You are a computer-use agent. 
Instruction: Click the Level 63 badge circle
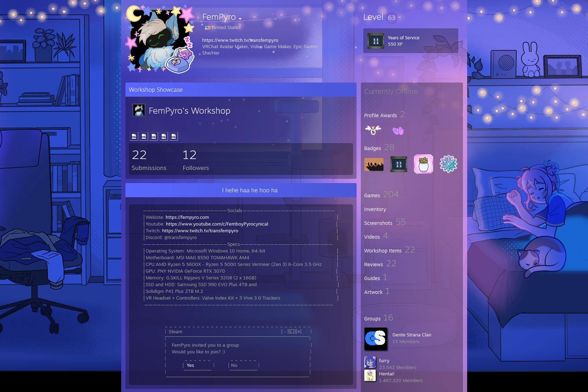click(391, 18)
